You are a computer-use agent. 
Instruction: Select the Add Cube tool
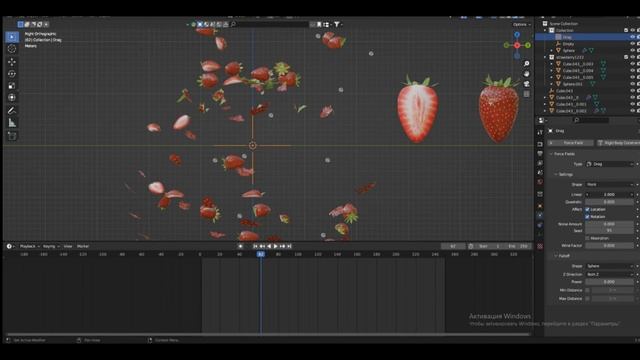12,136
